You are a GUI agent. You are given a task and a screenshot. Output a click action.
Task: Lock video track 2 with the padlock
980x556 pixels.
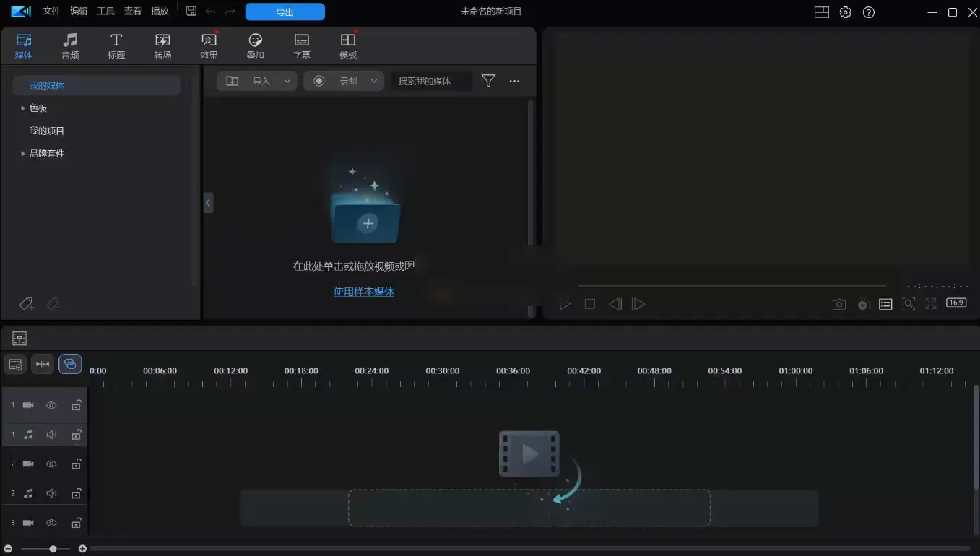77,464
